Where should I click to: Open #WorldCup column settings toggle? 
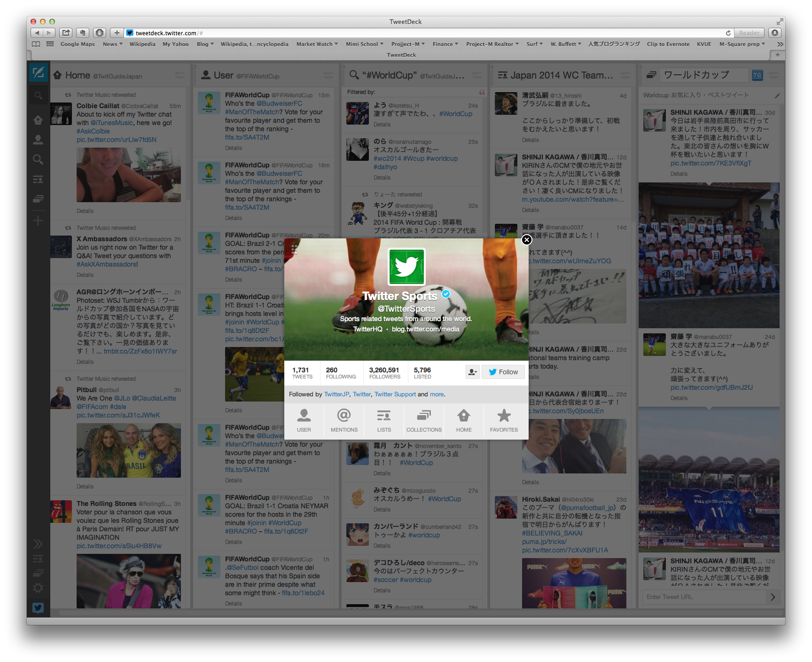(476, 75)
